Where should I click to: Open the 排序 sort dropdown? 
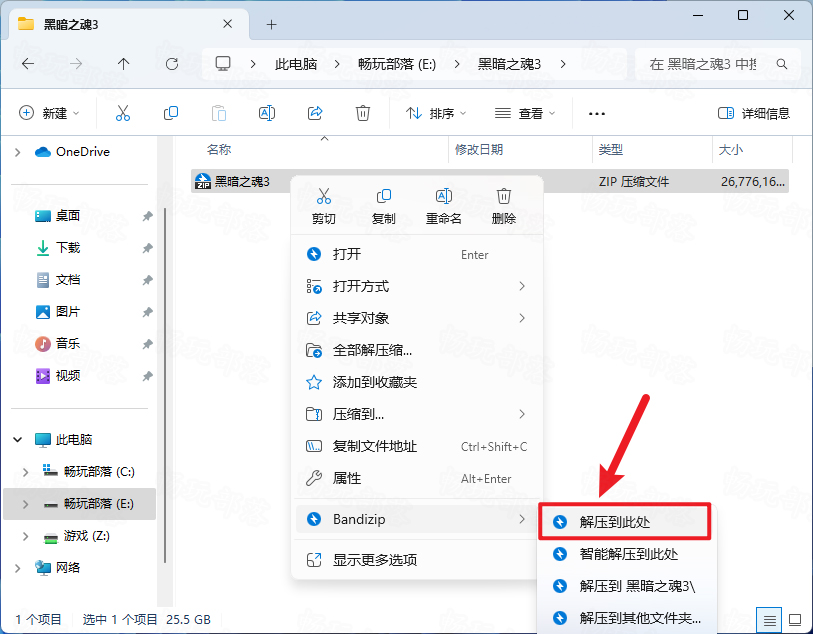436,113
